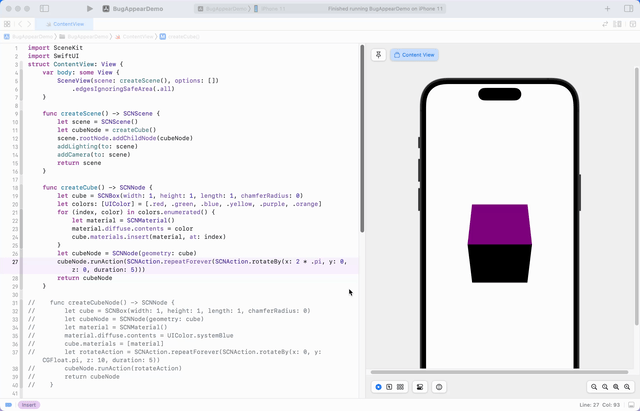640x411 pixels.
Task: Open the BugAppearDemo scheme selector
Action: click(222, 9)
